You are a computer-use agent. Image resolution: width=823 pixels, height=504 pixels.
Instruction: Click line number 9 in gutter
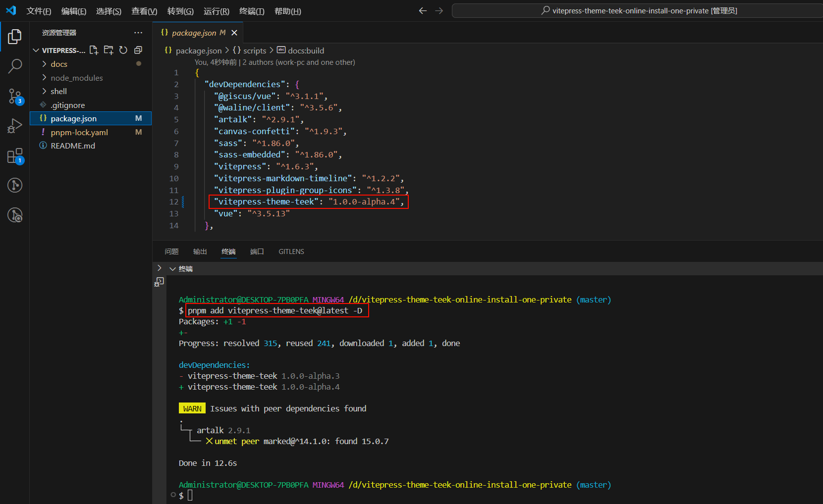pos(176,166)
